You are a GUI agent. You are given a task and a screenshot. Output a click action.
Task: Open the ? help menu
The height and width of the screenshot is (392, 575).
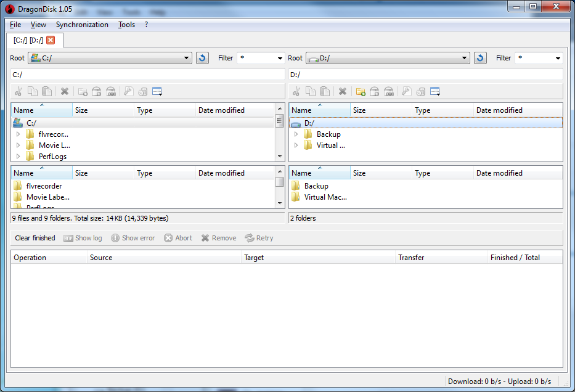(x=146, y=25)
